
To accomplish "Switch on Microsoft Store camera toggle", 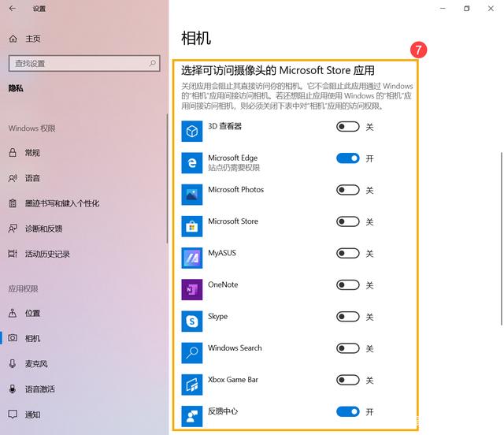I will click(348, 221).
